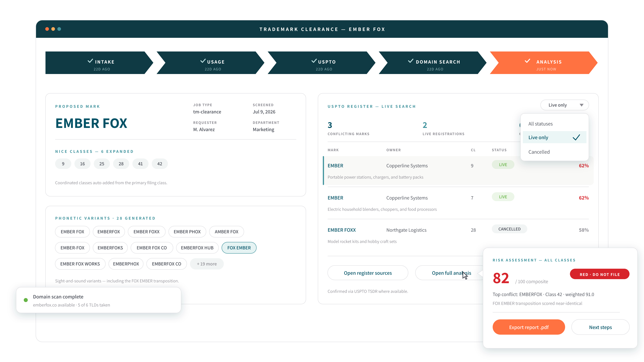Switch to the USPTO workflow step

pyautogui.click(x=322, y=63)
